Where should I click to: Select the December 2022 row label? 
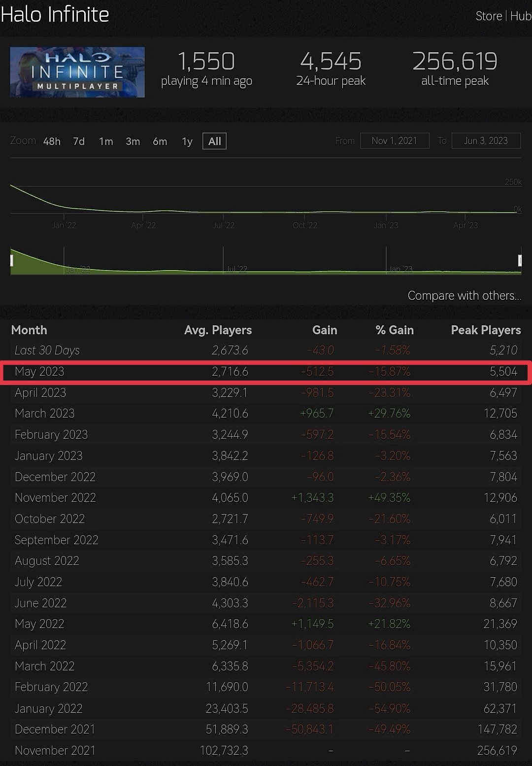[55, 477]
